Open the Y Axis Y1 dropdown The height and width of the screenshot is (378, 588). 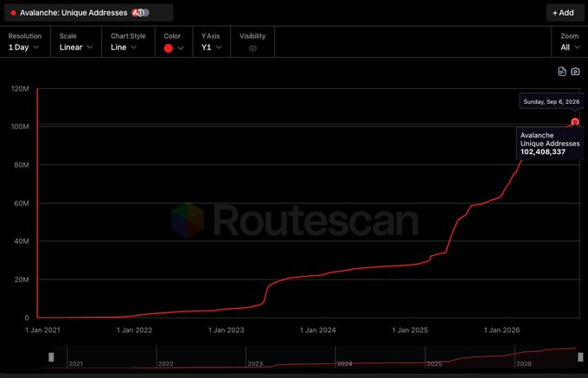pos(211,42)
